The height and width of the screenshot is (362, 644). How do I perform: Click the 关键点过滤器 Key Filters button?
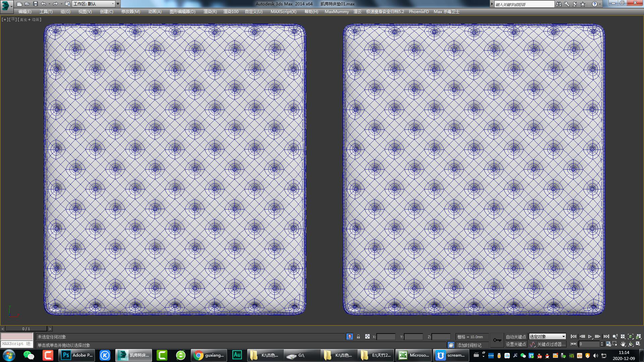pyautogui.click(x=551, y=344)
